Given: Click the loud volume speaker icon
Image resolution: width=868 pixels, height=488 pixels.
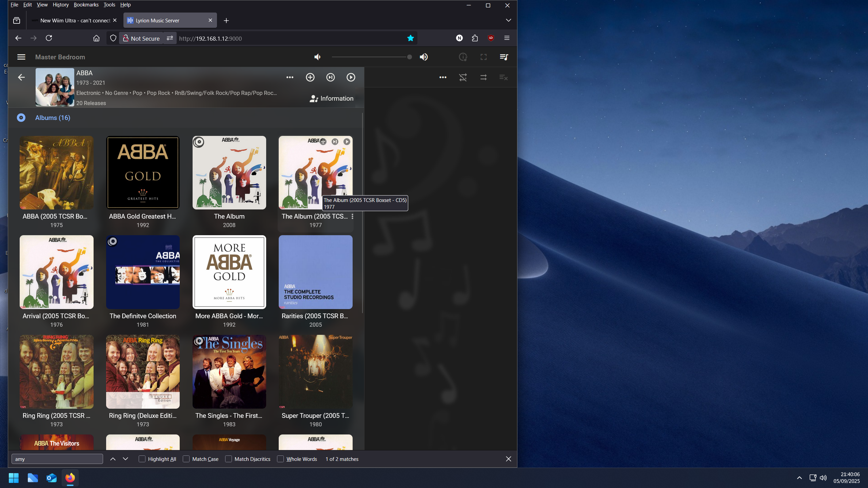Looking at the screenshot, I should (423, 57).
